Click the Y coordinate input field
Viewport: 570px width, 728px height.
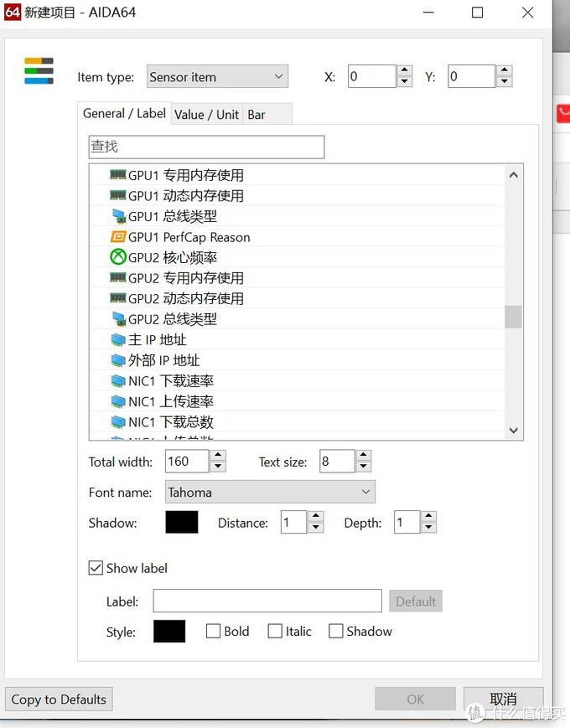(472, 76)
